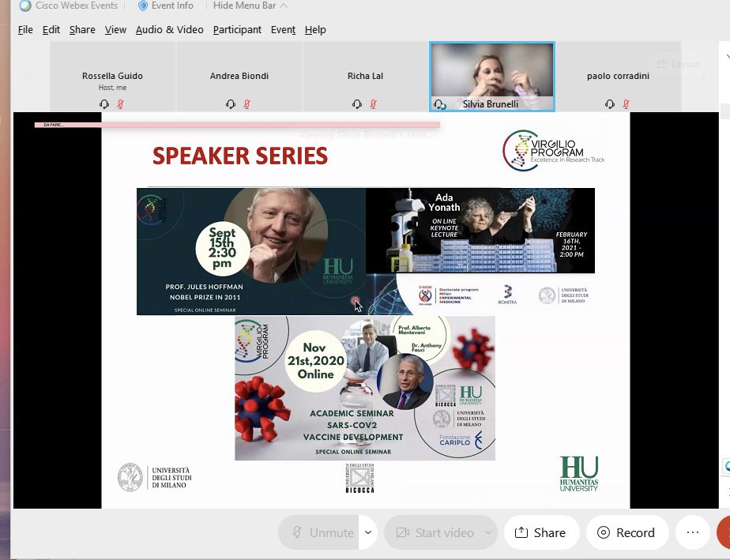Click the Cisco Webex Events logo
730x560 pixels.
click(x=25, y=6)
